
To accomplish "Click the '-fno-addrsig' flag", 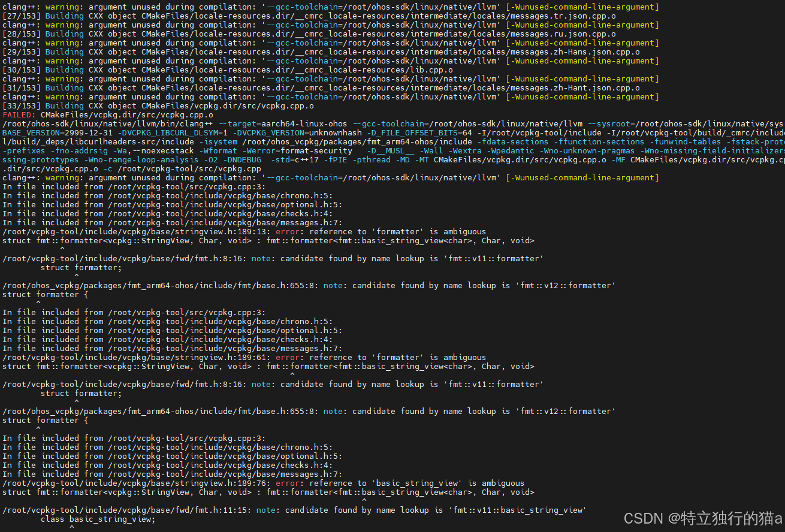I will pyautogui.click(x=79, y=151).
